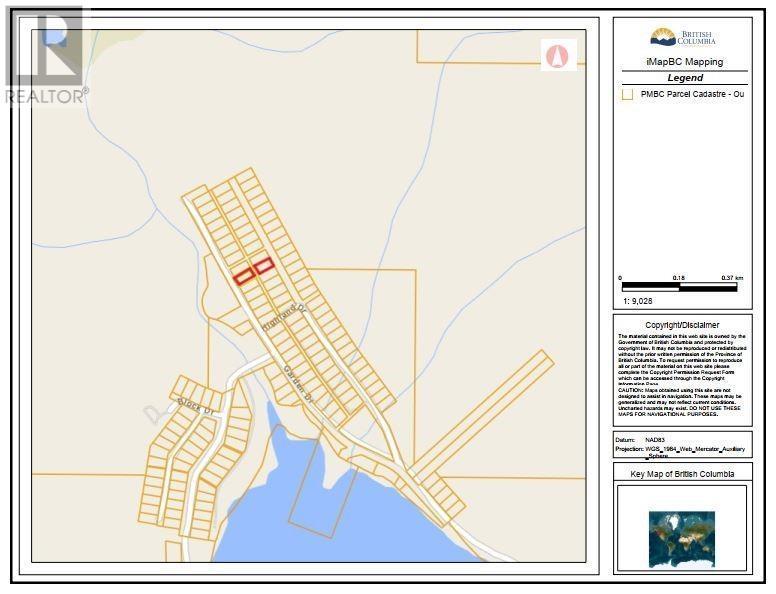The width and height of the screenshot is (776, 594).
Task: Select the left red highlighted parcel
Action: [x=243, y=277]
